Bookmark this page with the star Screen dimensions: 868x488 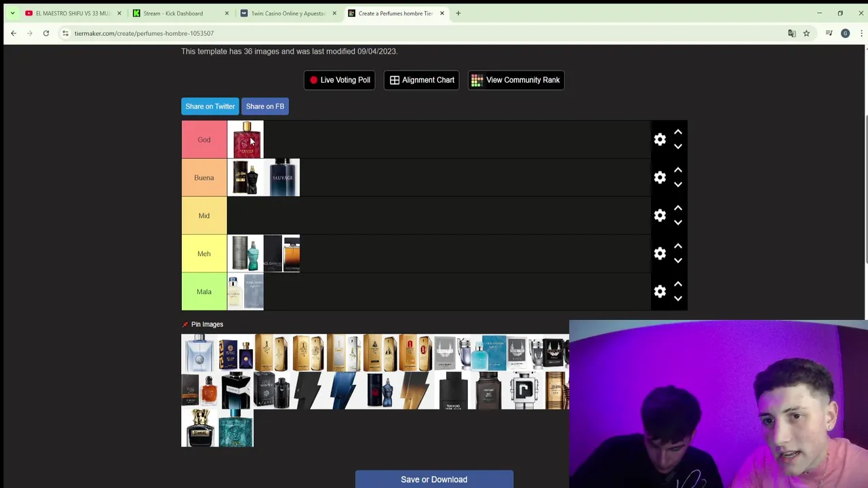(806, 33)
